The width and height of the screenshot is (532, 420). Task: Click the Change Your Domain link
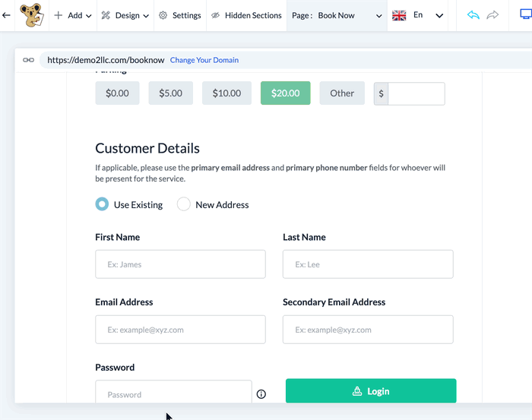tap(204, 60)
